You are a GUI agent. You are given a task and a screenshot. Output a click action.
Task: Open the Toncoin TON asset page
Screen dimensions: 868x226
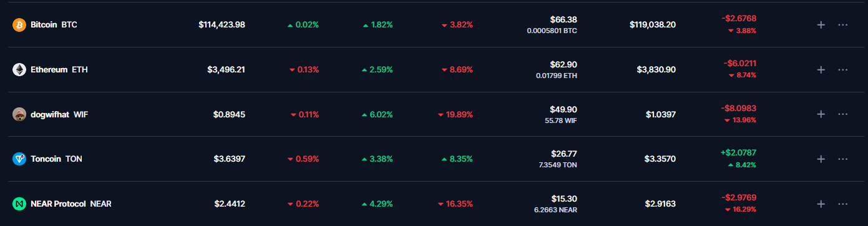[x=56, y=159]
